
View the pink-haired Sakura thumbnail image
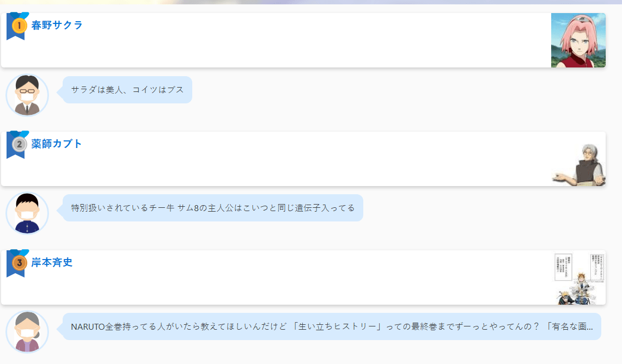click(578, 40)
